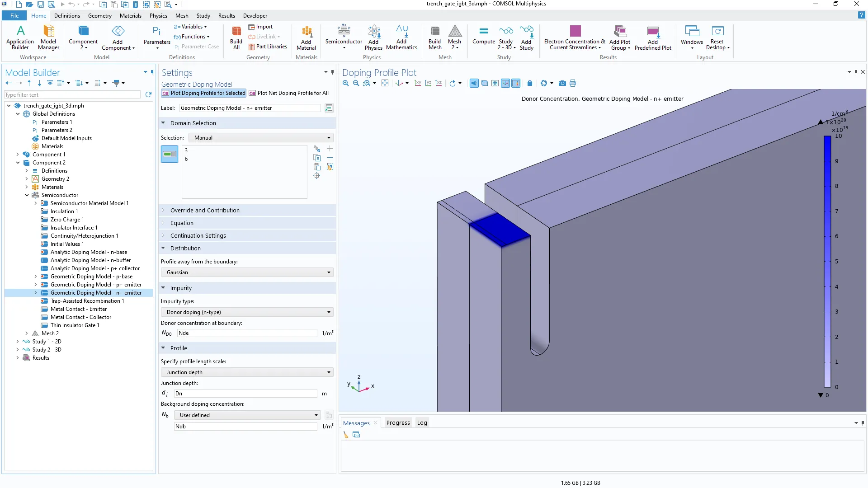Click Plot Doping Profile for Selected

coord(204,93)
